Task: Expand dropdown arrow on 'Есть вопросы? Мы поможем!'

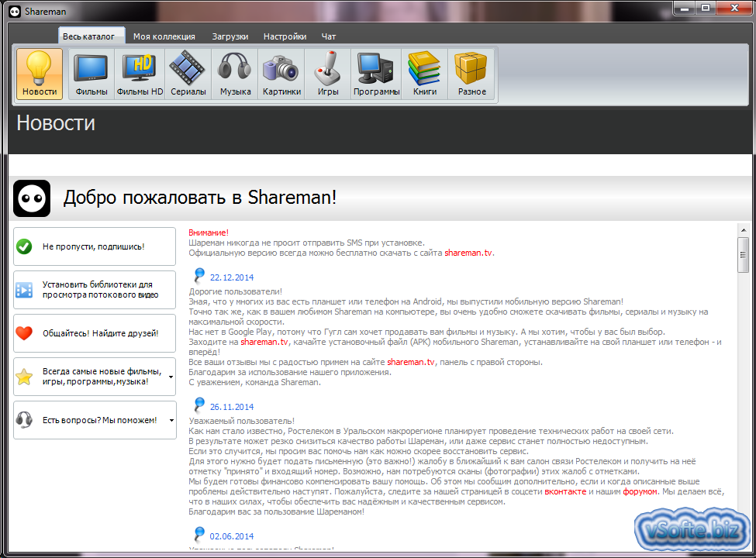Action: (x=171, y=420)
